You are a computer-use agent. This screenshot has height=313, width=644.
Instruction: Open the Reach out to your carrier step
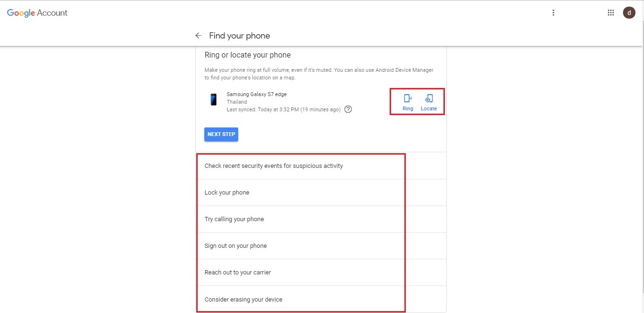(x=237, y=273)
